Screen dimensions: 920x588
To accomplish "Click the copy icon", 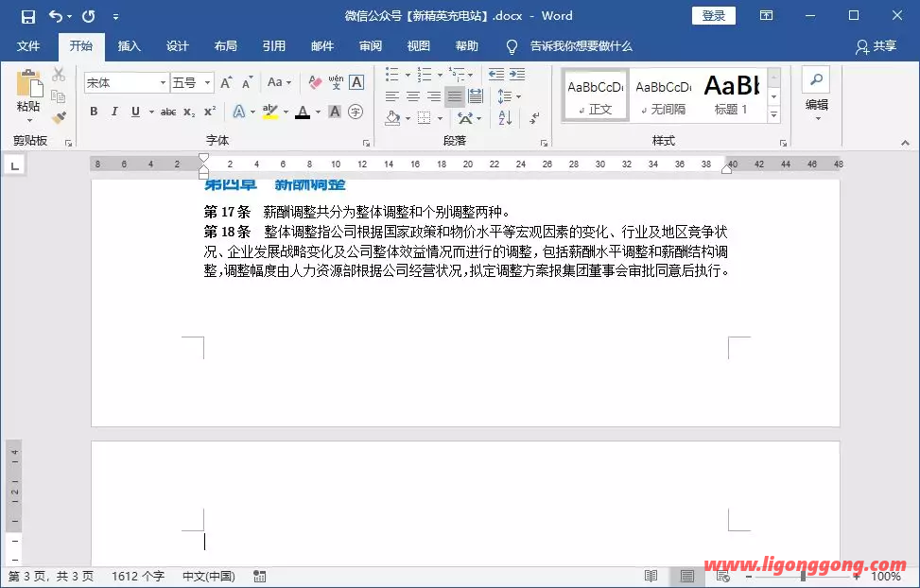I will pyautogui.click(x=59, y=96).
